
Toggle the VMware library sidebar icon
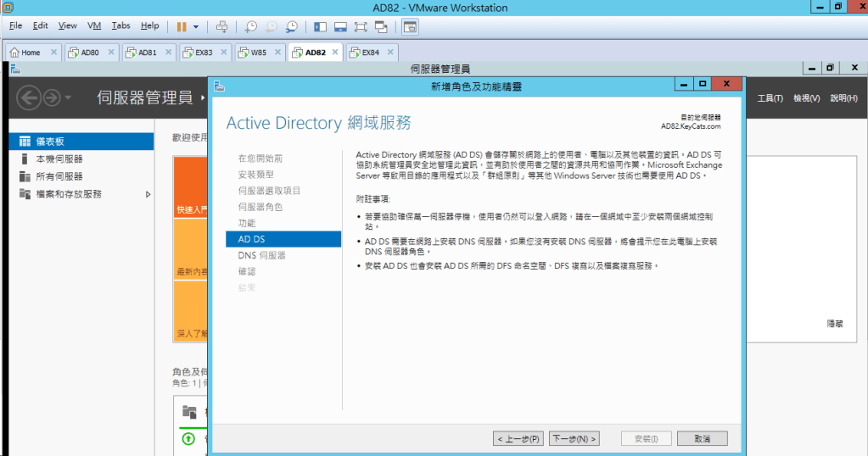click(320, 26)
